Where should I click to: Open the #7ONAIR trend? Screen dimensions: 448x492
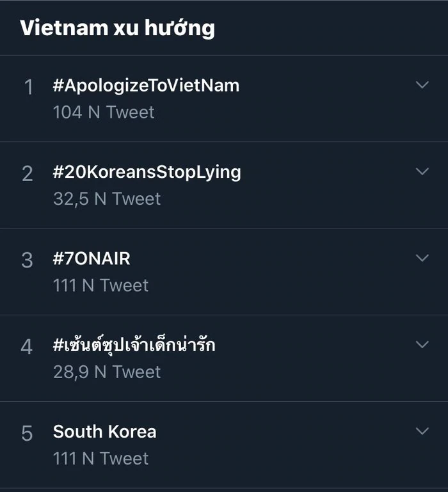tap(92, 258)
